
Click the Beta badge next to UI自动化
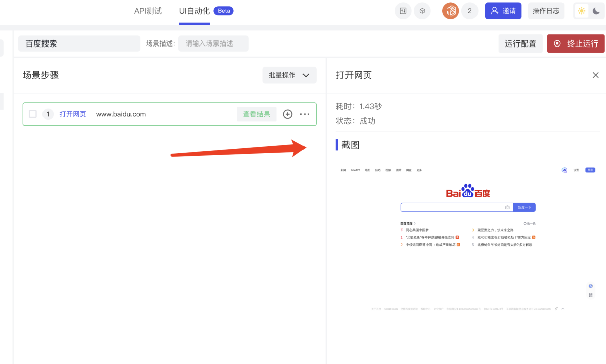click(224, 11)
